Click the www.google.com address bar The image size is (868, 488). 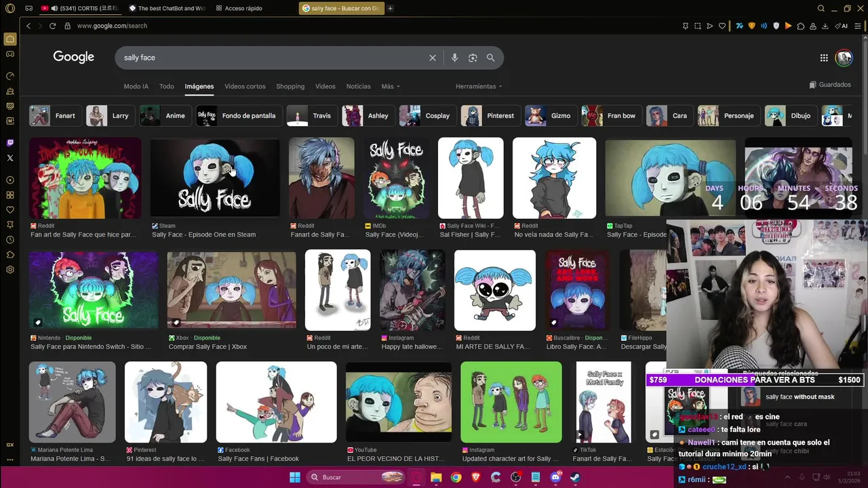[112, 26]
